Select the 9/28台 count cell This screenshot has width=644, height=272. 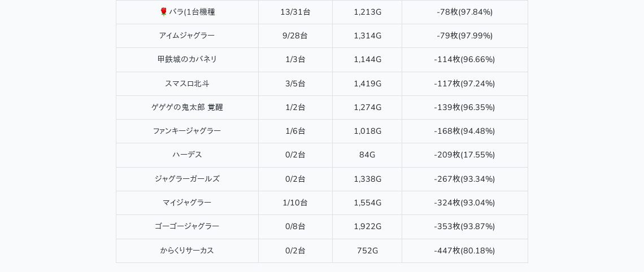click(x=295, y=36)
